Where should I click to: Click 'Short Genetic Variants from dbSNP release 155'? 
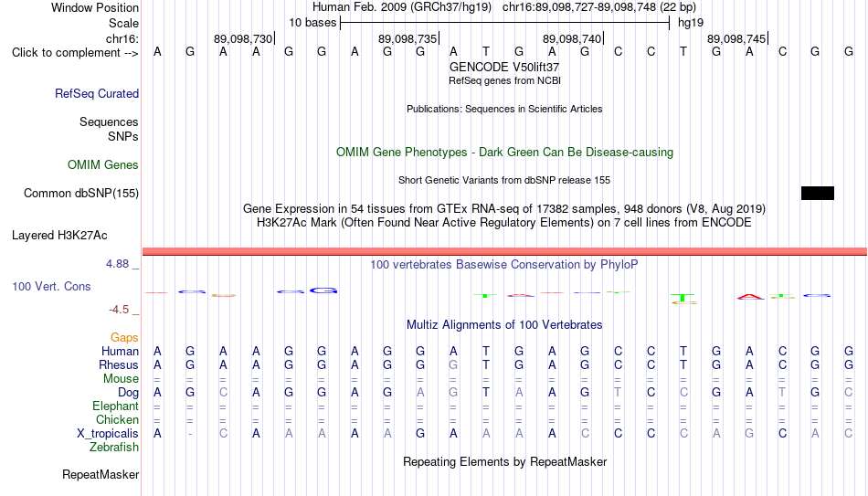pyautogui.click(x=504, y=181)
